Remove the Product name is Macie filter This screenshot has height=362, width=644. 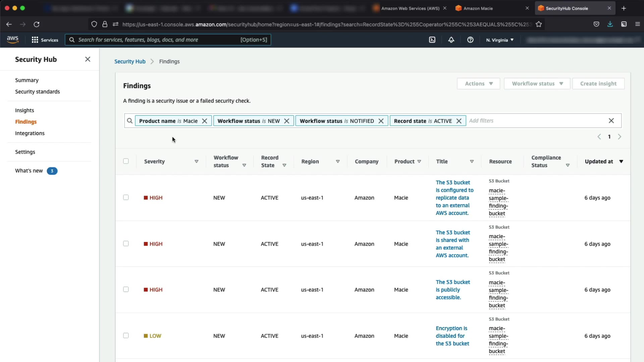205,121
